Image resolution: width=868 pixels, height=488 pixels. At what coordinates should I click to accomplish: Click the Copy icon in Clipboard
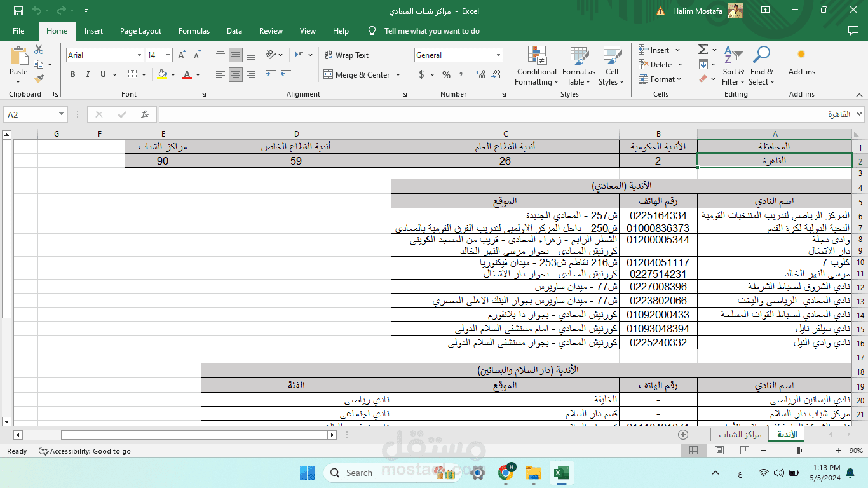(39, 64)
